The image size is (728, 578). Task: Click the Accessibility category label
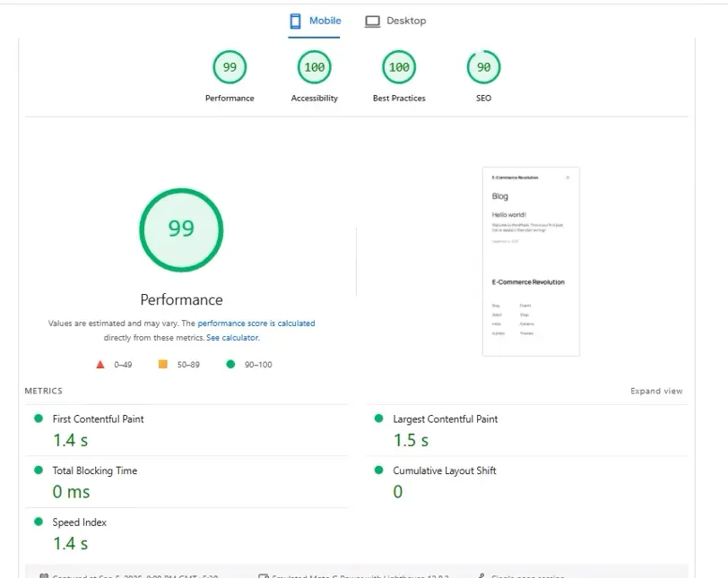coord(315,99)
